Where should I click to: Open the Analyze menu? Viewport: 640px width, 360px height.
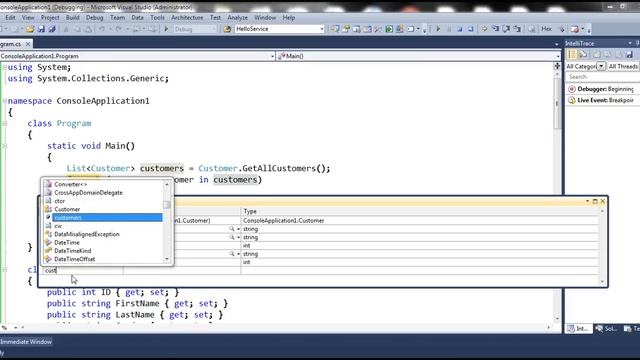(x=238, y=18)
